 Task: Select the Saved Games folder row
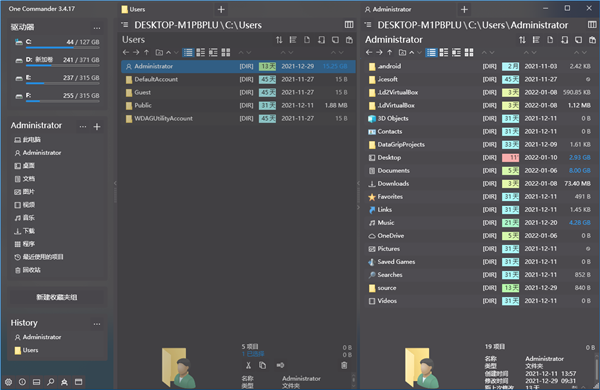pos(480,262)
